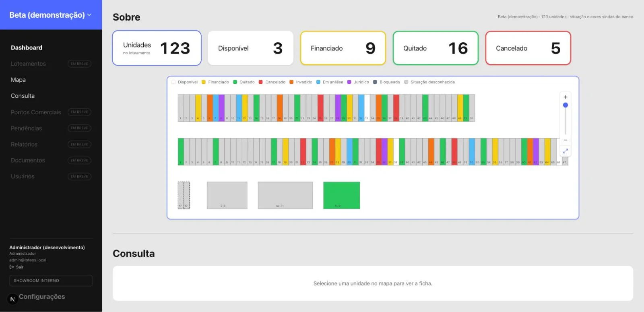644x312 pixels.
Task: Open Pendências in the sidebar
Action: tap(26, 128)
